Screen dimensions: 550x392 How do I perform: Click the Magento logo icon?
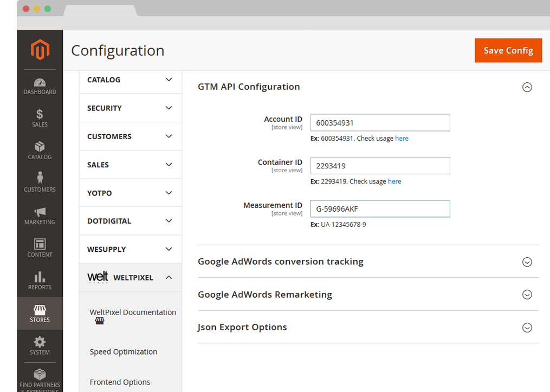pos(40,50)
